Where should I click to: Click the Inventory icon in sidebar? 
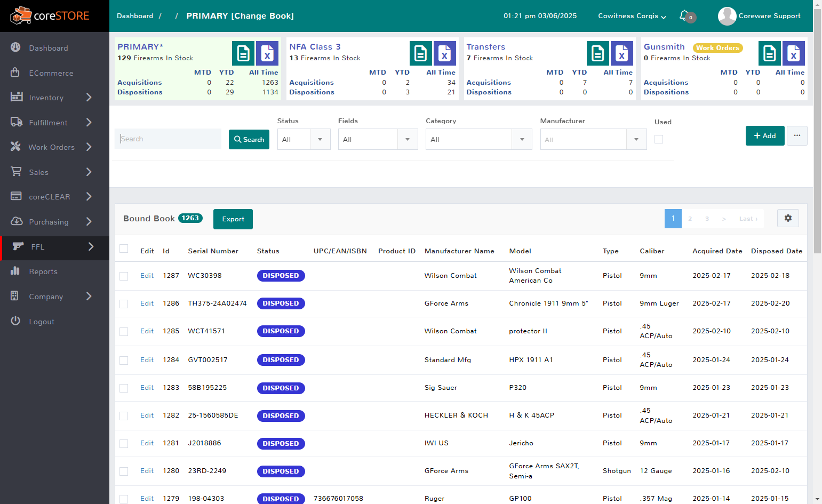pyautogui.click(x=17, y=97)
